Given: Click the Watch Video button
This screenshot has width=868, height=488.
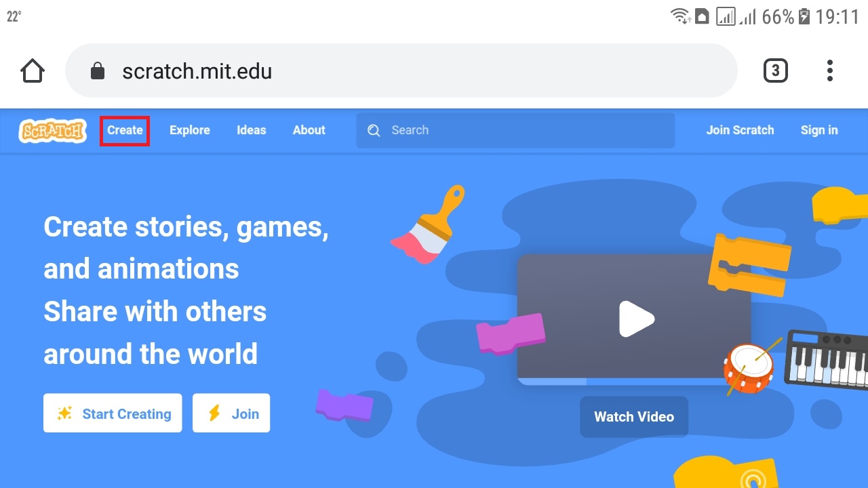Looking at the screenshot, I should coord(633,417).
